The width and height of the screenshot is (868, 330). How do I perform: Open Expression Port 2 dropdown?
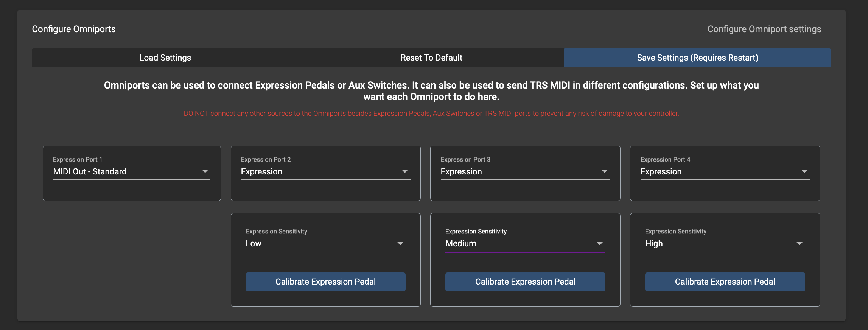coord(320,172)
